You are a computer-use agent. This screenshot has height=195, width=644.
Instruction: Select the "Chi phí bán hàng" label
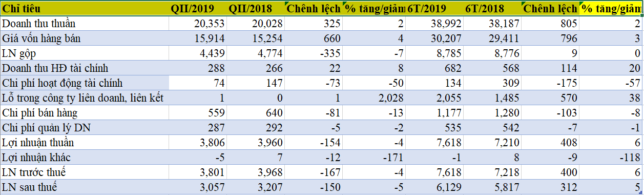(x=85, y=112)
